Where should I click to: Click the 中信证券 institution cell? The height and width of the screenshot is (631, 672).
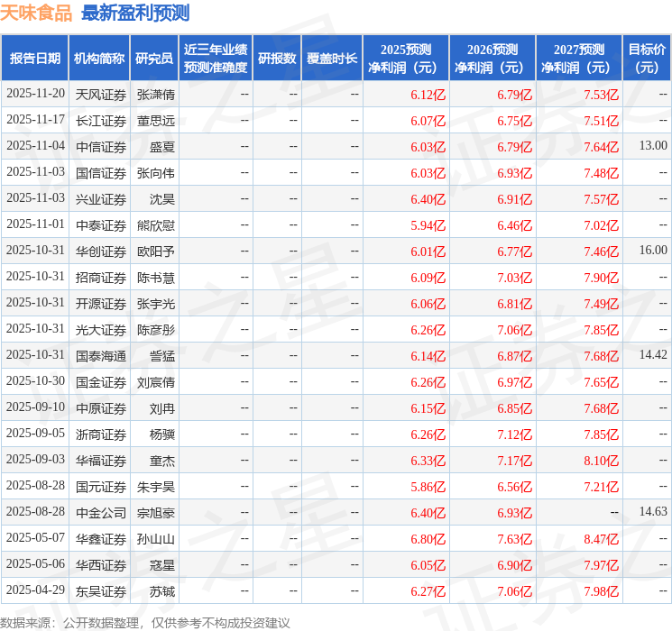(101, 147)
